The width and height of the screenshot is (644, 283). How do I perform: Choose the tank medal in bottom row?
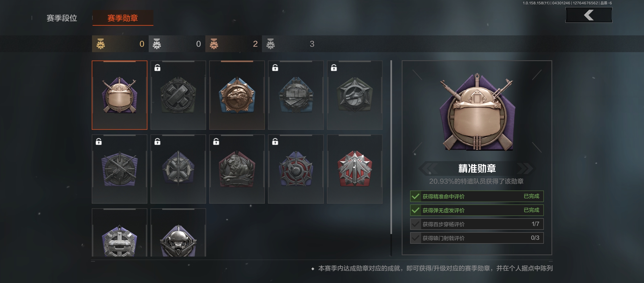pyautogui.click(x=119, y=232)
